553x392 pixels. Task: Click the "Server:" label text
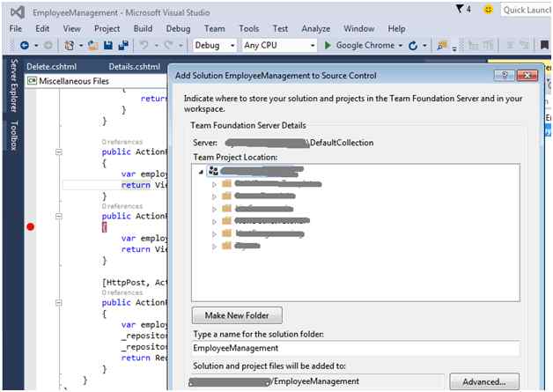(x=205, y=143)
